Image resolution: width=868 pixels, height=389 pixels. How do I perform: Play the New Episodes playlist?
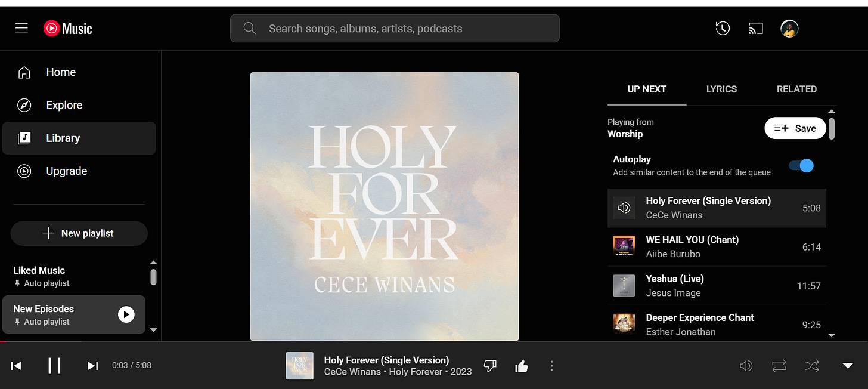(126, 314)
